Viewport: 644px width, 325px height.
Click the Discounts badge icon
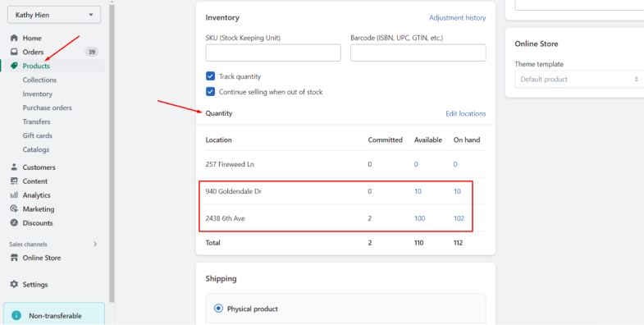click(15, 223)
